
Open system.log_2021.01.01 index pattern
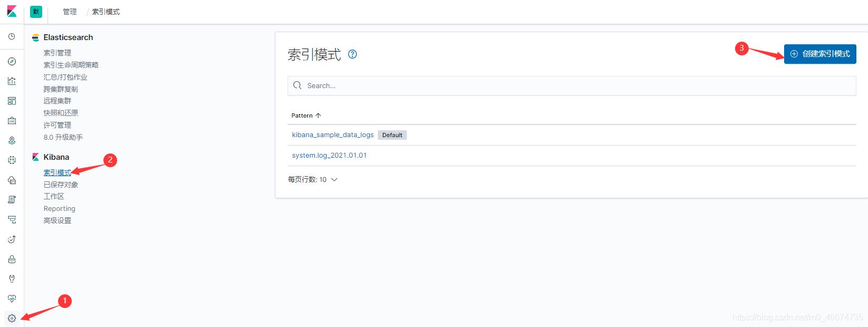329,156
